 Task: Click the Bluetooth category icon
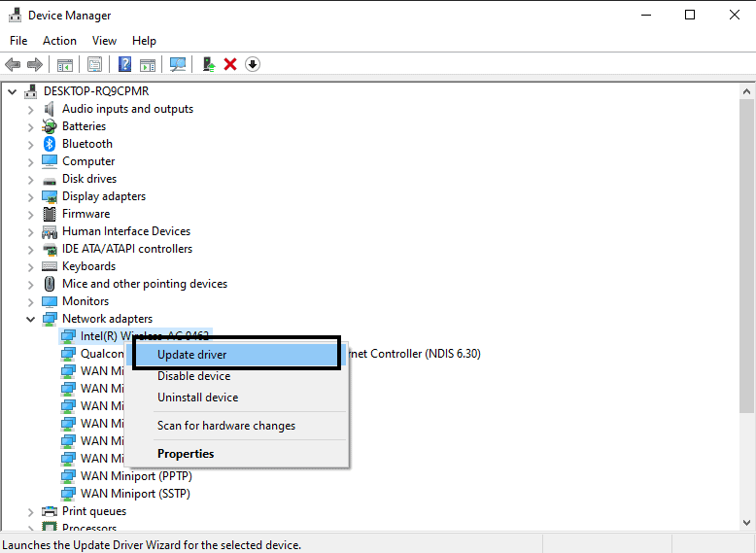pyautogui.click(x=50, y=144)
